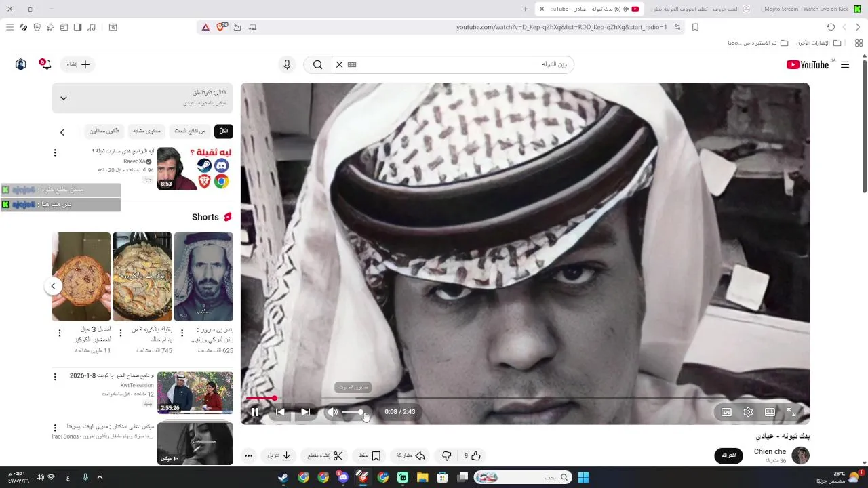The height and width of the screenshot is (488, 868).
Task: Open KwtTelevision video thumbnail 2:55:26
Action: 195,392
